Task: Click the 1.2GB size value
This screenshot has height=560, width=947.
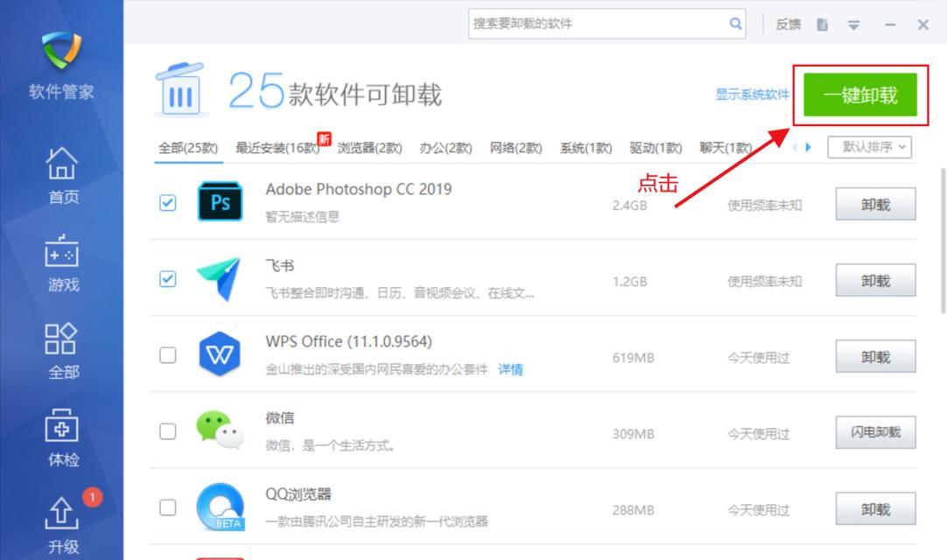Action: pos(629,282)
